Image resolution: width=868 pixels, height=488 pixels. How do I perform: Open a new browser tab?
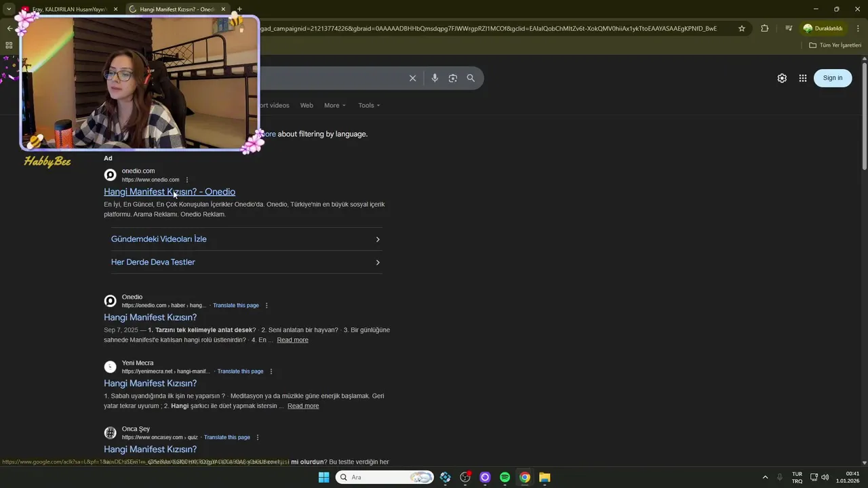tap(239, 9)
